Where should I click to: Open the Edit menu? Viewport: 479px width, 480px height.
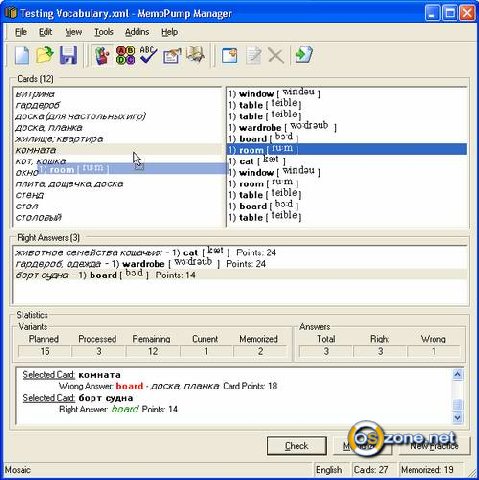tap(45, 32)
